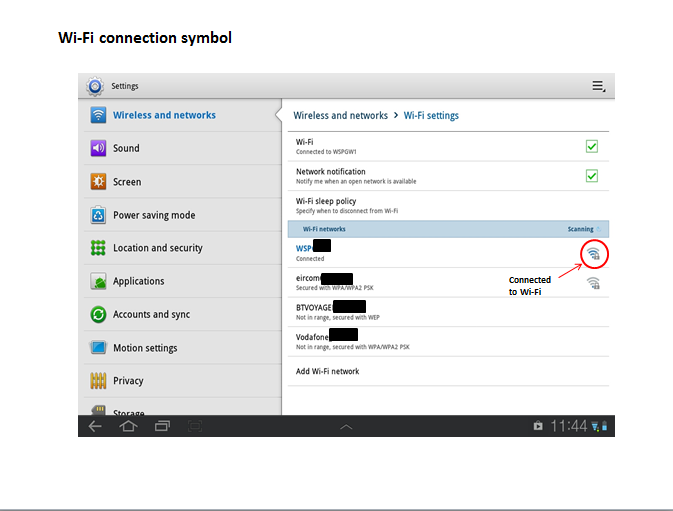The width and height of the screenshot is (673, 511).
Task: Tap the signal icon for eircom network
Action: (x=594, y=283)
